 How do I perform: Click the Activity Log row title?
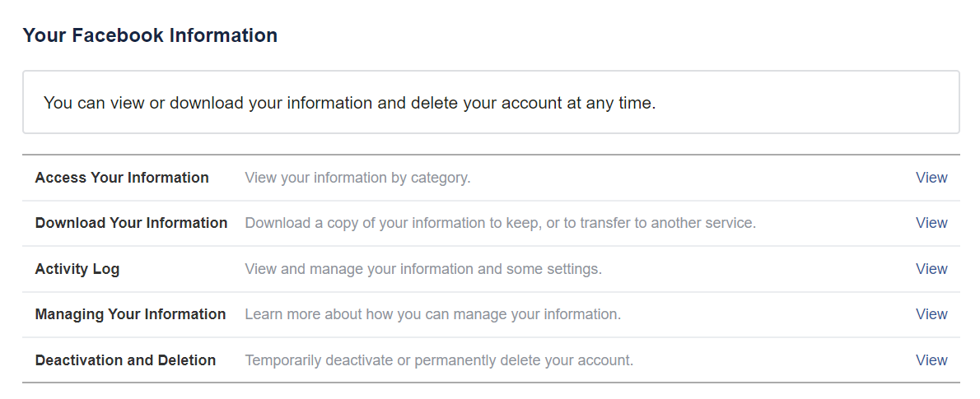tap(77, 269)
